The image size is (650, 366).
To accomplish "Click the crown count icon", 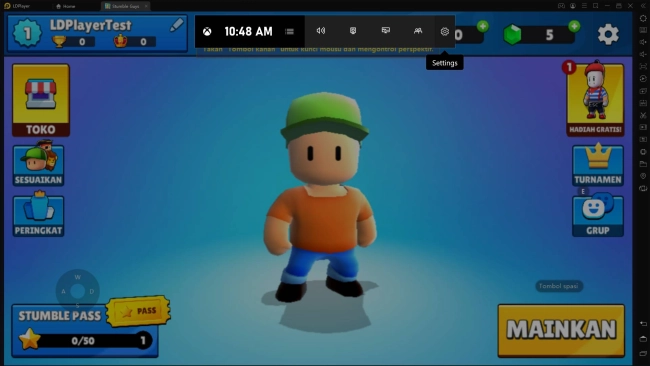I will click(x=121, y=41).
